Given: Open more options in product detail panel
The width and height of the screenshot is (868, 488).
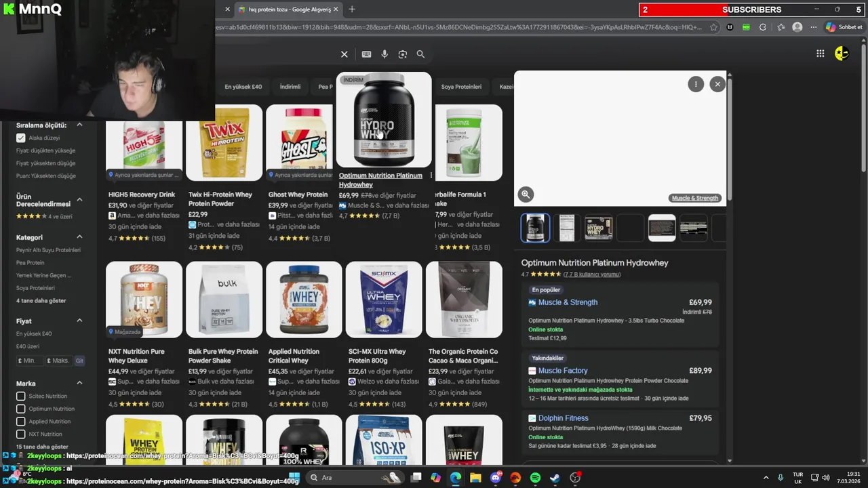Looking at the screenshot, I should tap(696, 84).
